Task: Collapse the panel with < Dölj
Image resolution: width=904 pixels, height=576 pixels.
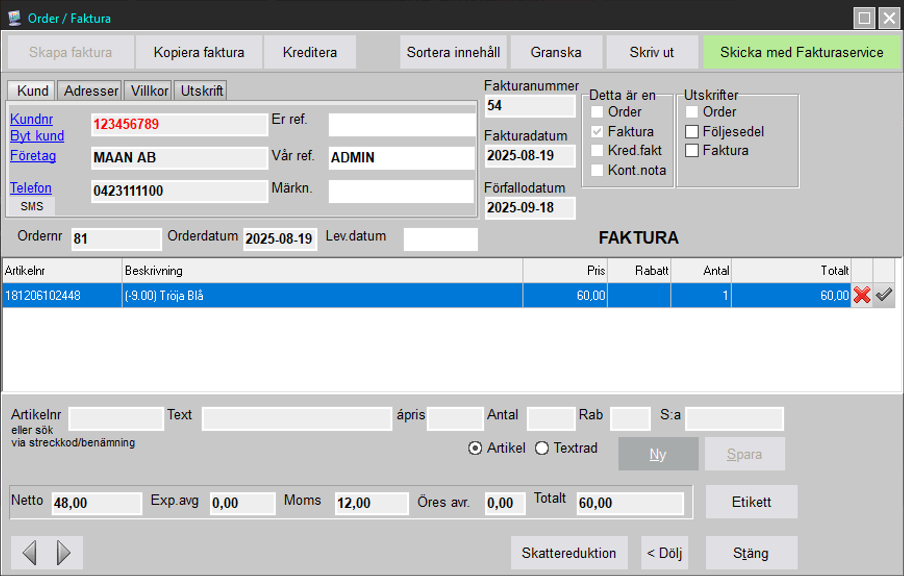Action: (664, 552)
